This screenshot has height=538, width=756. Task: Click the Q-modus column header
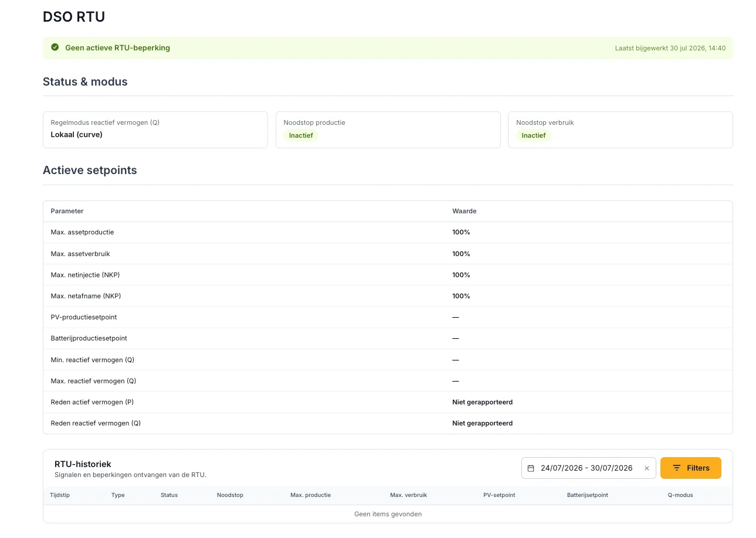coord(680,495)
